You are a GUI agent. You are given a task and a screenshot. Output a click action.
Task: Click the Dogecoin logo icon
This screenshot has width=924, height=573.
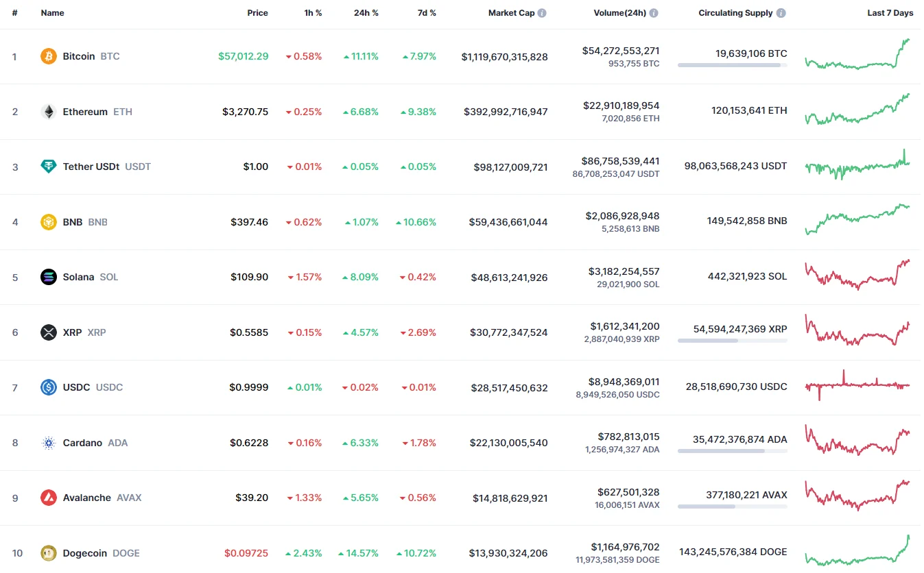coord(49,553)
